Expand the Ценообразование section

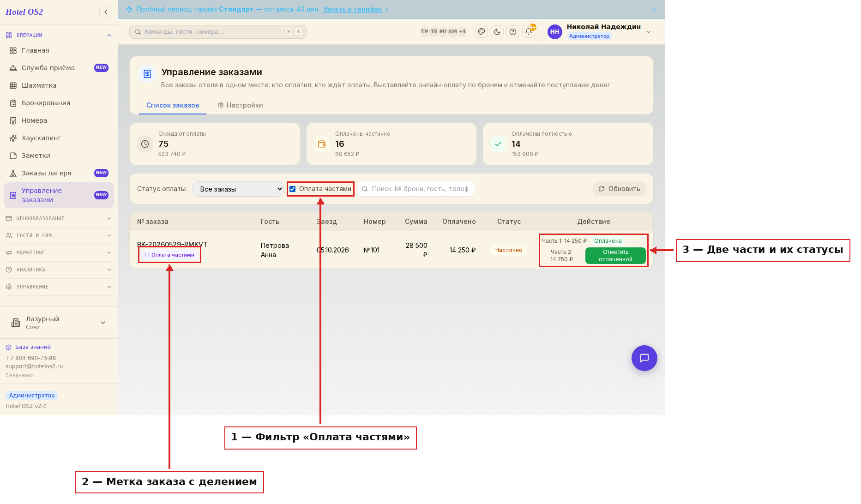tap(59, 218)
